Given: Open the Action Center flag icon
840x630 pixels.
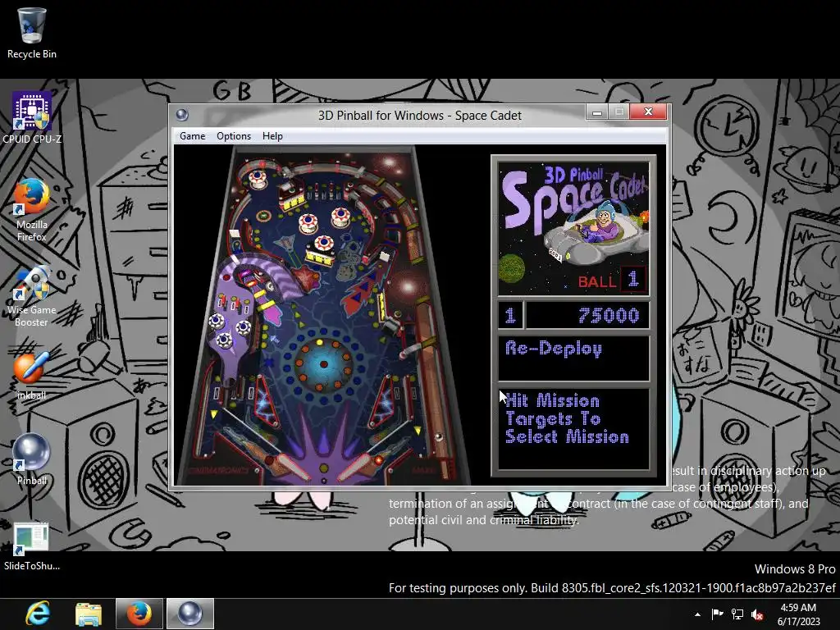Looking at the screenshot, I should tap(717, 614).
